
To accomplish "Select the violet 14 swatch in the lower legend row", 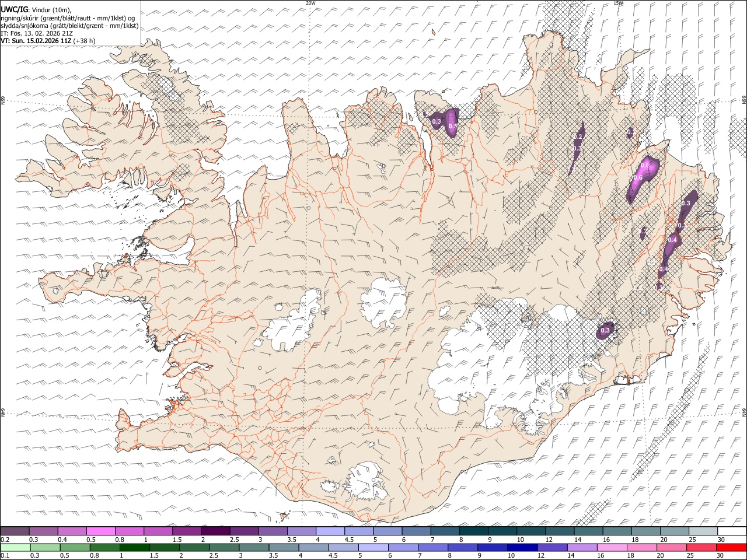I will point(582,547).
